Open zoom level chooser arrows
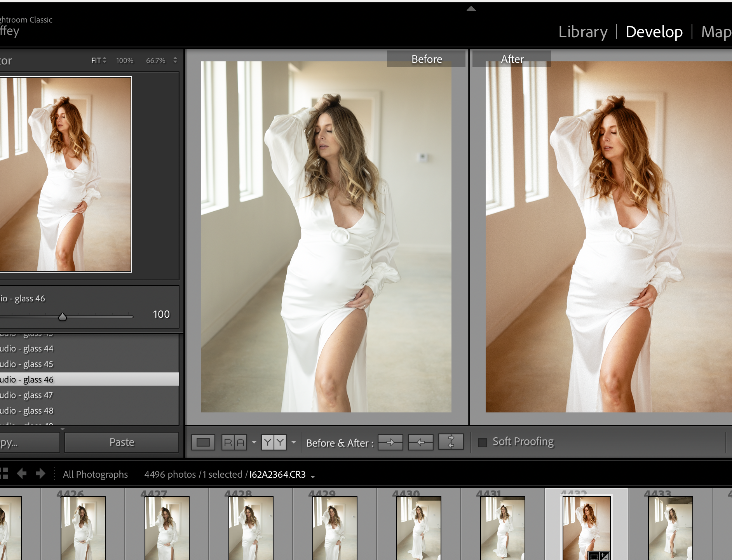This screenshot has height=560, width=732. (175, 60)
